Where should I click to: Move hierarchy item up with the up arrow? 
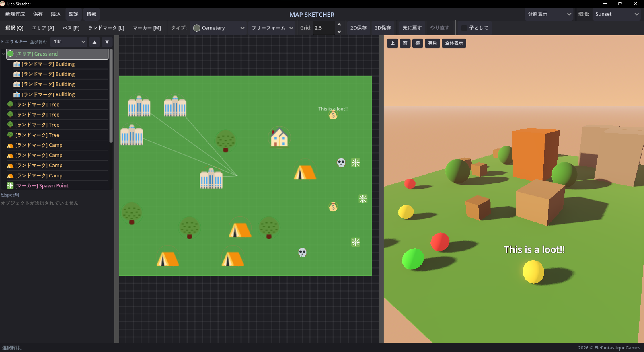click(x=94, y=42)
